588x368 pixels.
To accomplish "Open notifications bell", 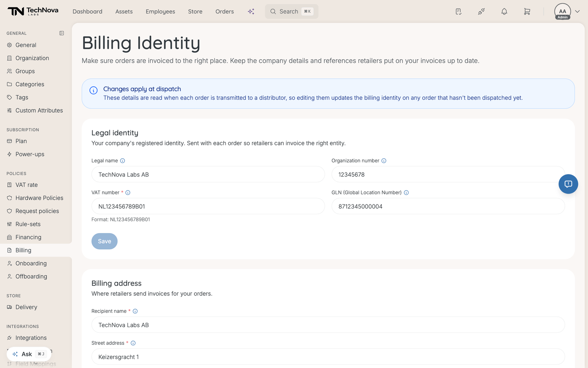I will click(504, 11).
